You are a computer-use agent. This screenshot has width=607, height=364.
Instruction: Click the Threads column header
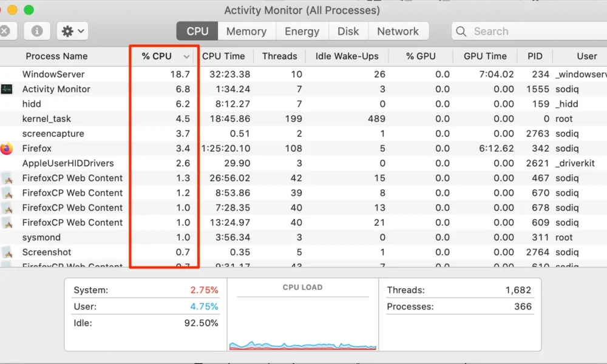tap(279, 56)
